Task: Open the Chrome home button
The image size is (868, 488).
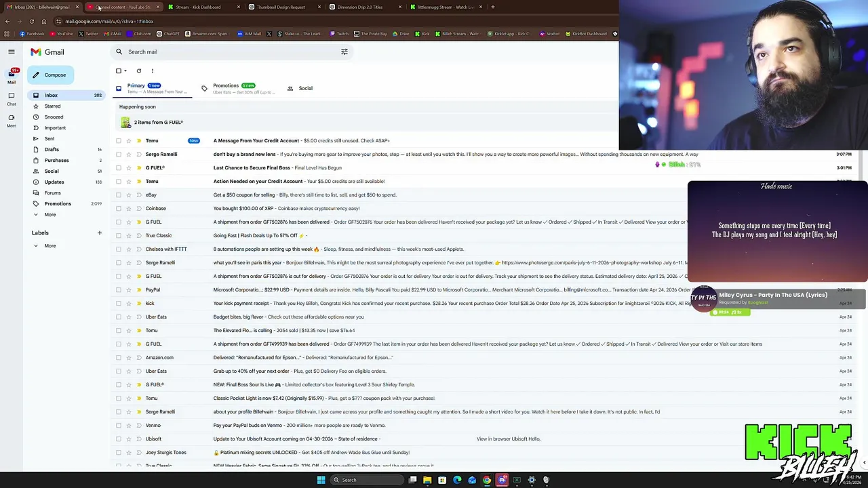Action: pyautogui.click(x=44, y=21)
